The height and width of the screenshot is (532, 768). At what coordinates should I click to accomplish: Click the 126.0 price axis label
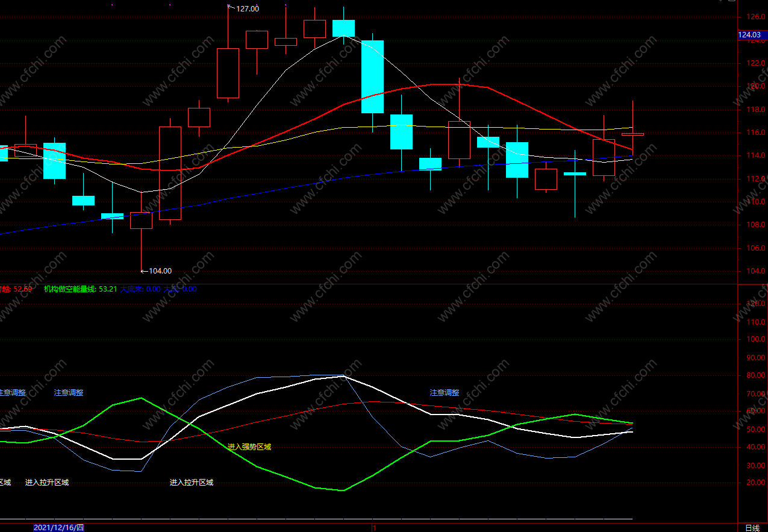(756, 17)
